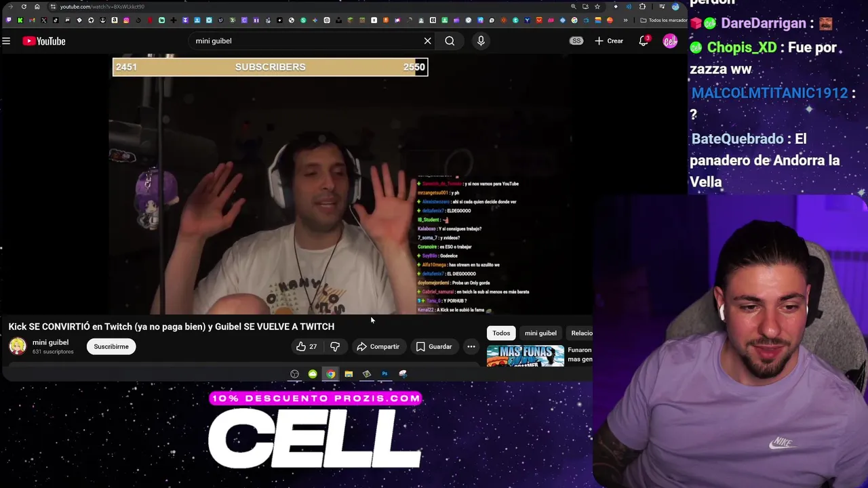
Task: Open the last taskbar app icon
Action: pyautogui.click(x=403, y=374)
